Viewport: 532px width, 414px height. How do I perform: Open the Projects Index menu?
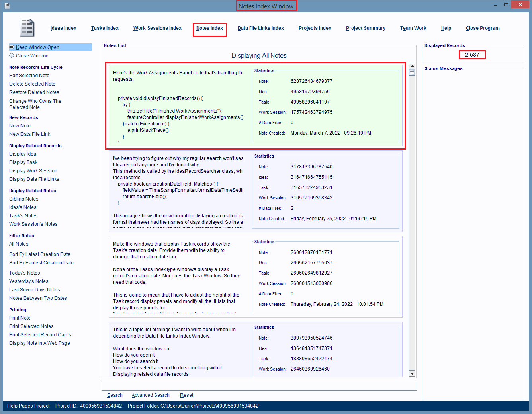pyautogui.click(x=315, y=28)
